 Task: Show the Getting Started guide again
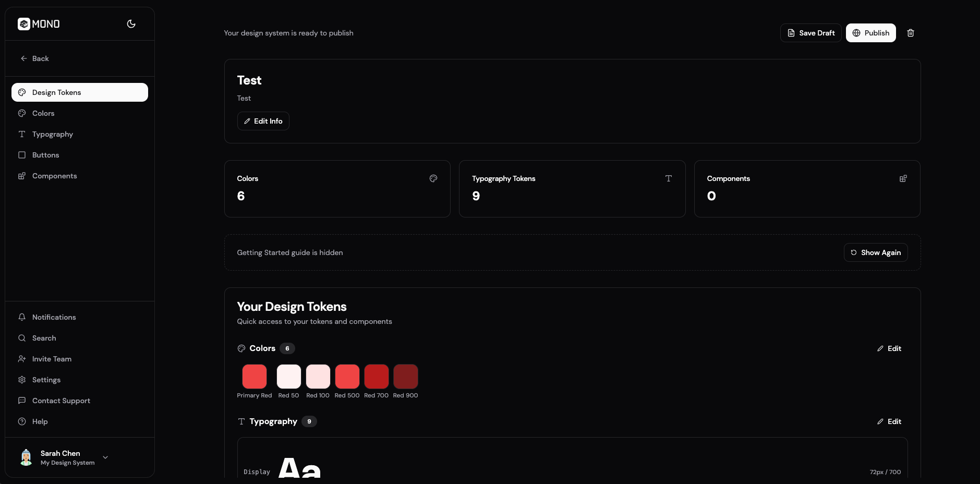876,252
